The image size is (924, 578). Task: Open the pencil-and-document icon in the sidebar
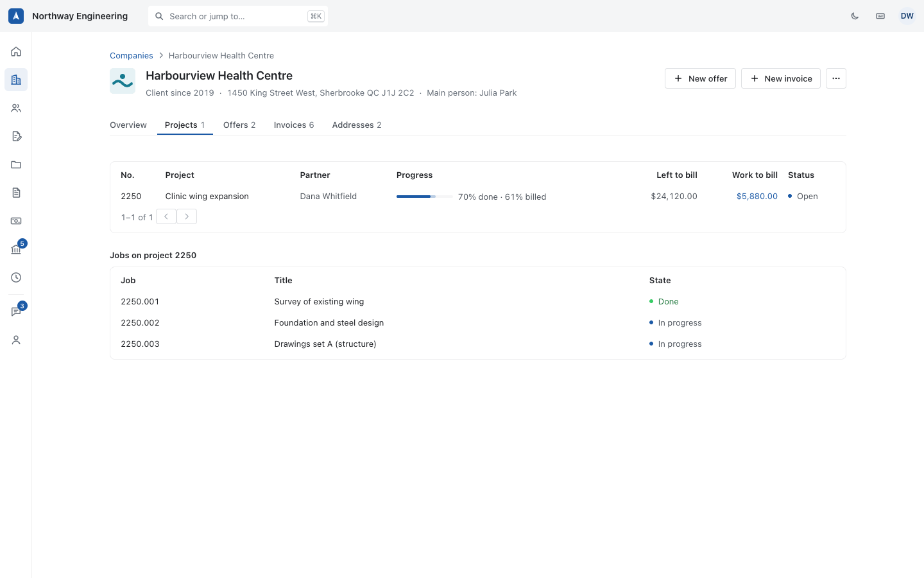pos(16,136)
